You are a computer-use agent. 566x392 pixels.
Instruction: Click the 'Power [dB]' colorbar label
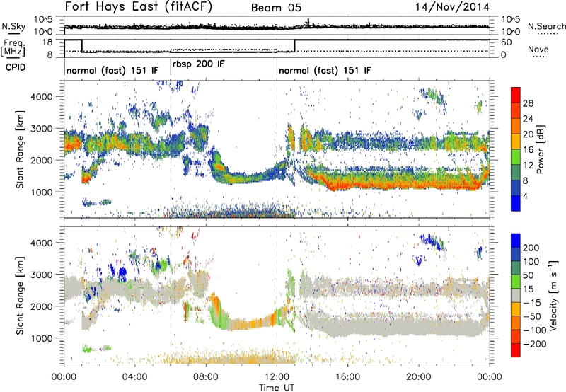541,149
